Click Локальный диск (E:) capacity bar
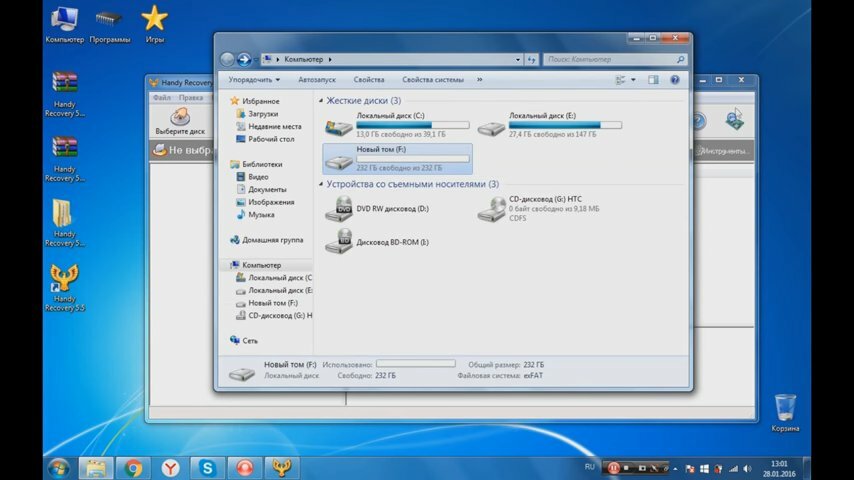The width and height of the screenshot is (854, 480). pyautogui.click(x=565, y=125)
